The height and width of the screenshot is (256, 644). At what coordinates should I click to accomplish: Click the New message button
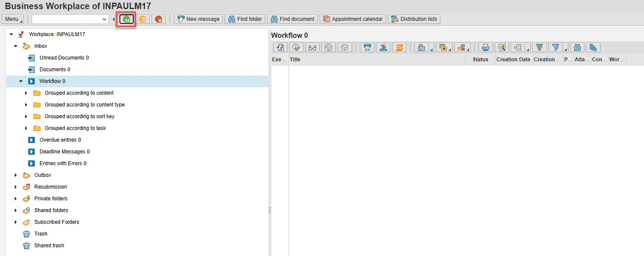198,19
